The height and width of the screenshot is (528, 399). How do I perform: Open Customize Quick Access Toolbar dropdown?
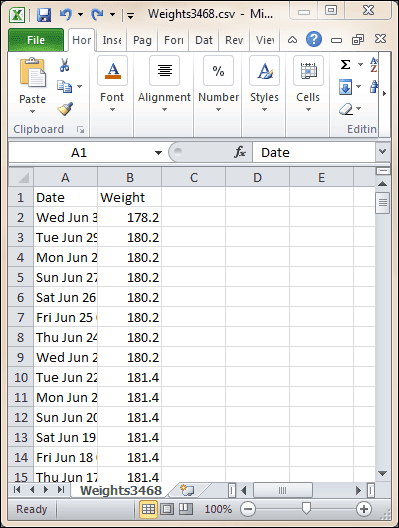tap(130, 15)
